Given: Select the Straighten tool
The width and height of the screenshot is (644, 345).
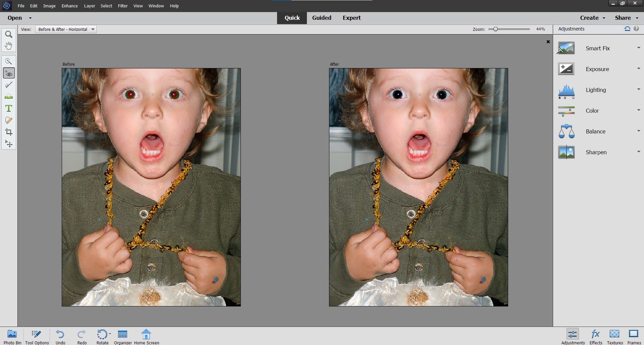Looking at the screenshot, I should click(x=8, y=97).
